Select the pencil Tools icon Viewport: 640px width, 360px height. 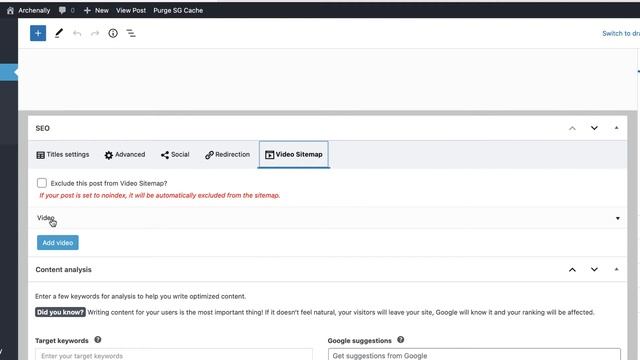coord(59,33)
